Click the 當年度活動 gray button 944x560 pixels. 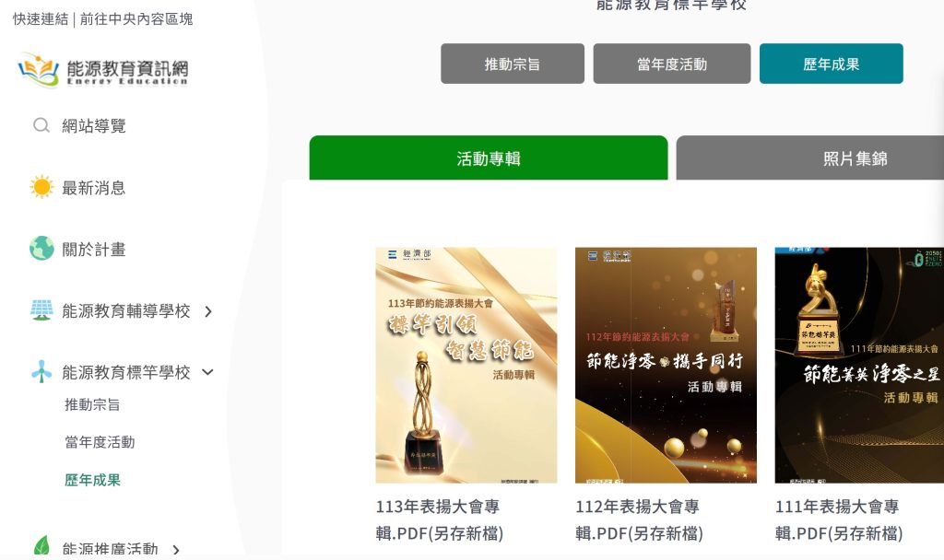coord(672,64)
